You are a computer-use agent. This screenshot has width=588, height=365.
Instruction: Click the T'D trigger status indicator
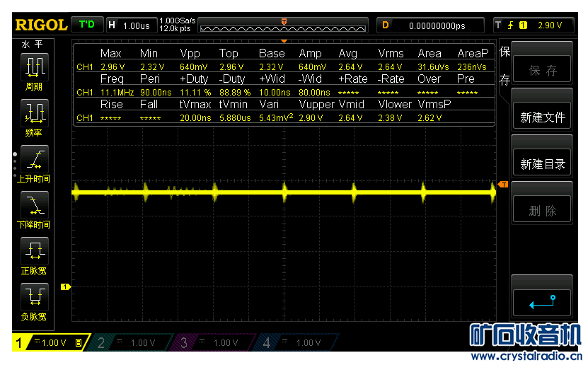click(86, 25)
